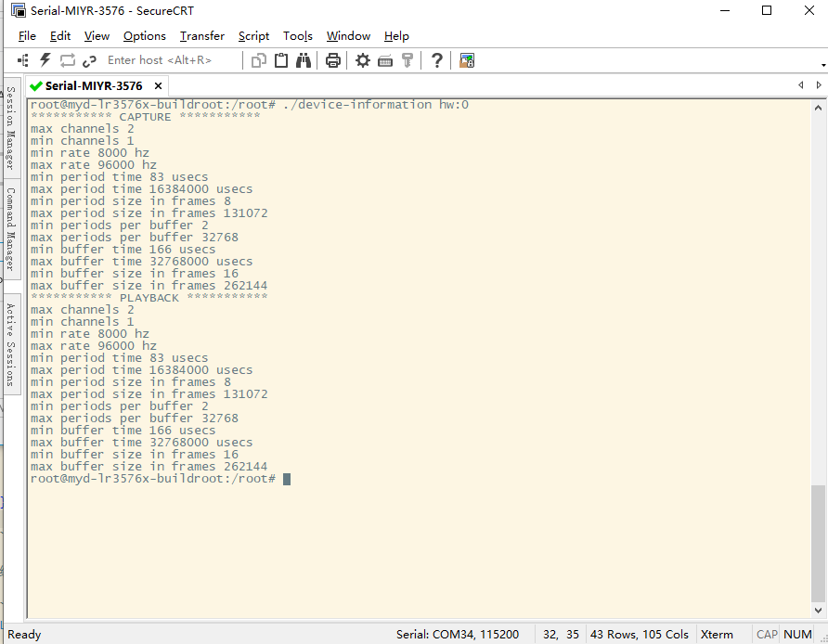
Task: Click the terminal scrollbar up arrow
Action: point(818,108)
